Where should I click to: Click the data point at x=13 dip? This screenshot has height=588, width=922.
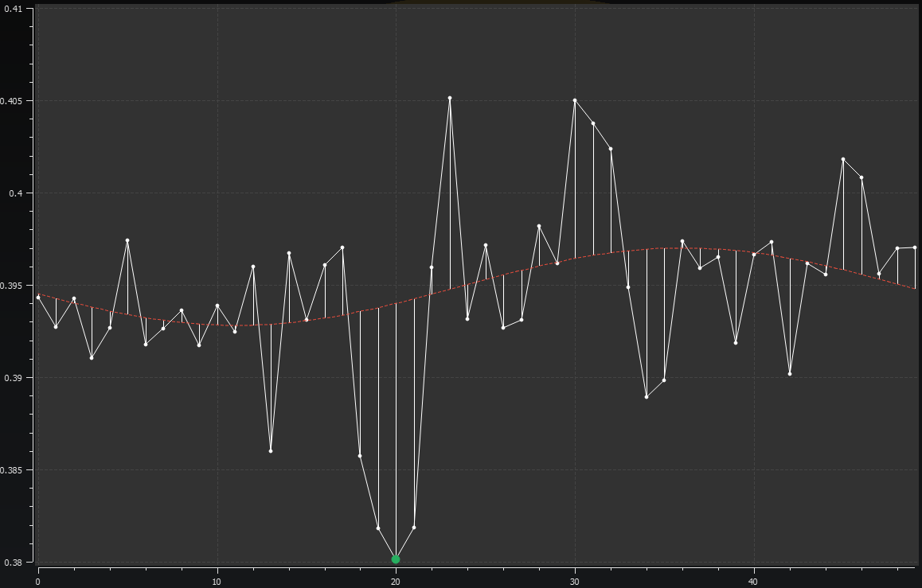(x=271, y=451)
